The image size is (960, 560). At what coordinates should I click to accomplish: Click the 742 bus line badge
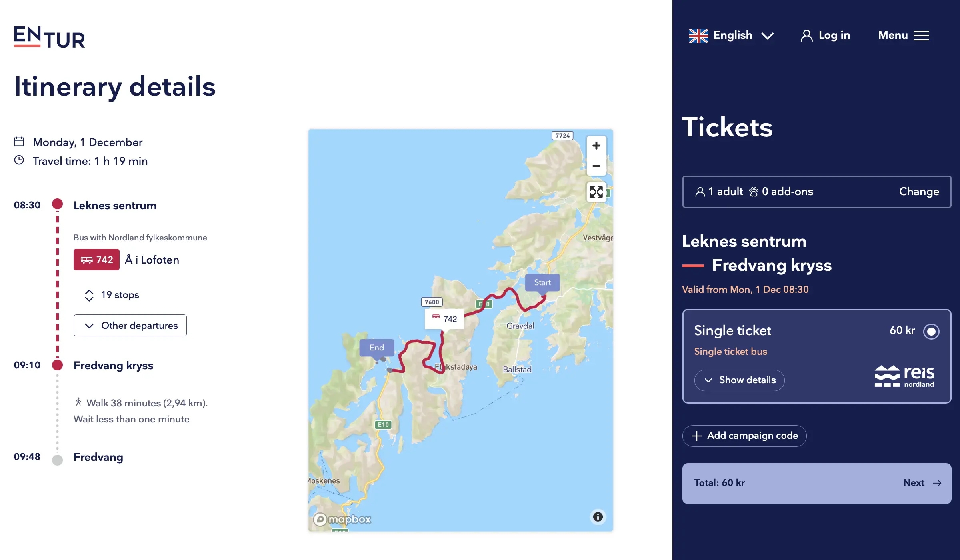[x=96, y=260]
